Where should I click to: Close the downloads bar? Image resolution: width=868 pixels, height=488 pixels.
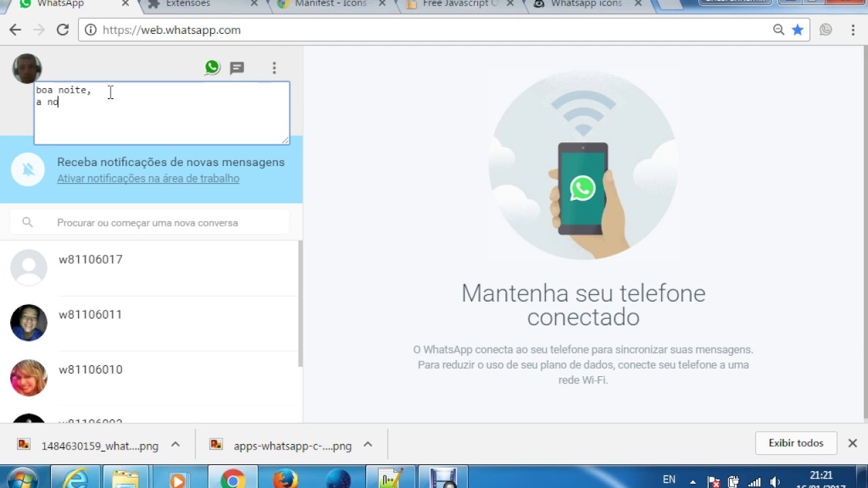(852, 443)
